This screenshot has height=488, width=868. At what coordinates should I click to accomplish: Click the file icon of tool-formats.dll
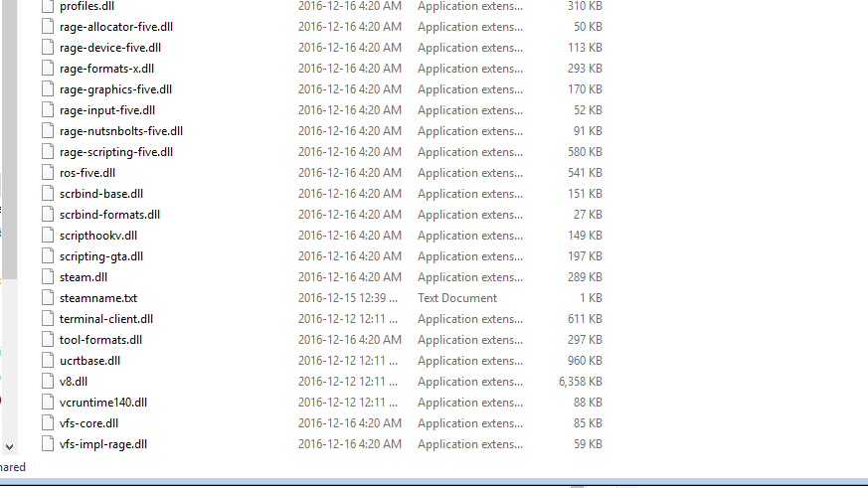click(48, 340)
